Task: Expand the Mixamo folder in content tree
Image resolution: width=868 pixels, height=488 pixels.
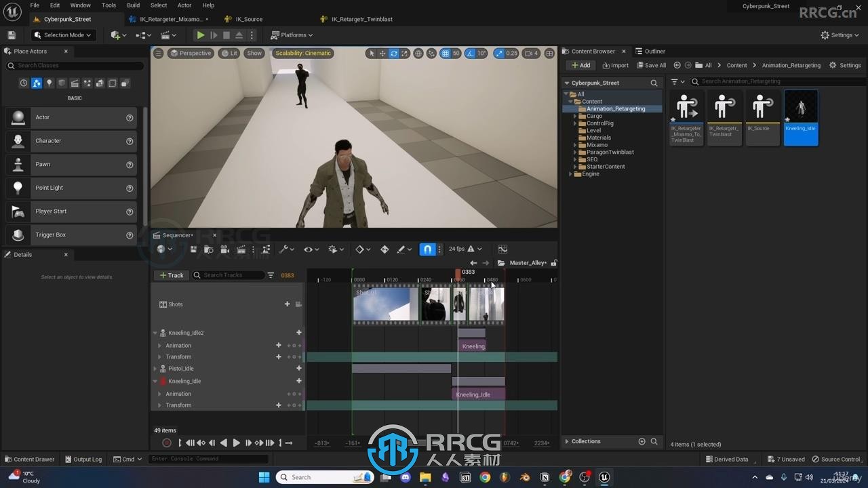Action: point(575,145)
